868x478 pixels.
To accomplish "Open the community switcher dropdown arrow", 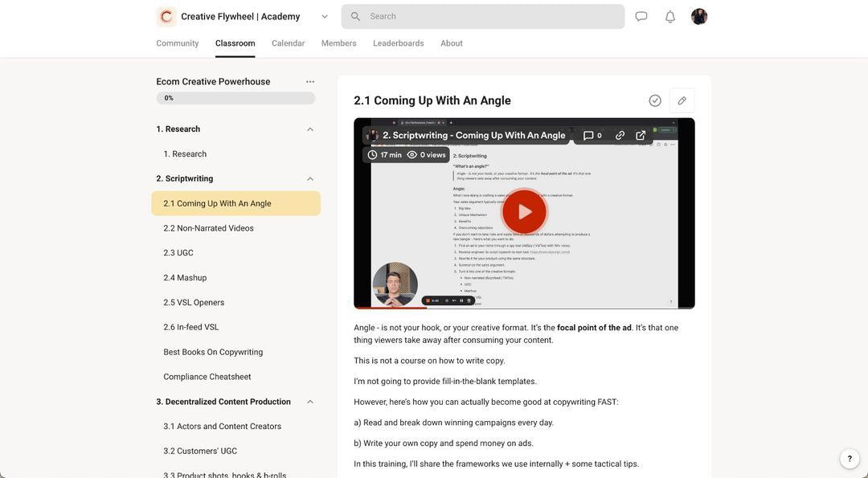I will click(x=325, y=16).
